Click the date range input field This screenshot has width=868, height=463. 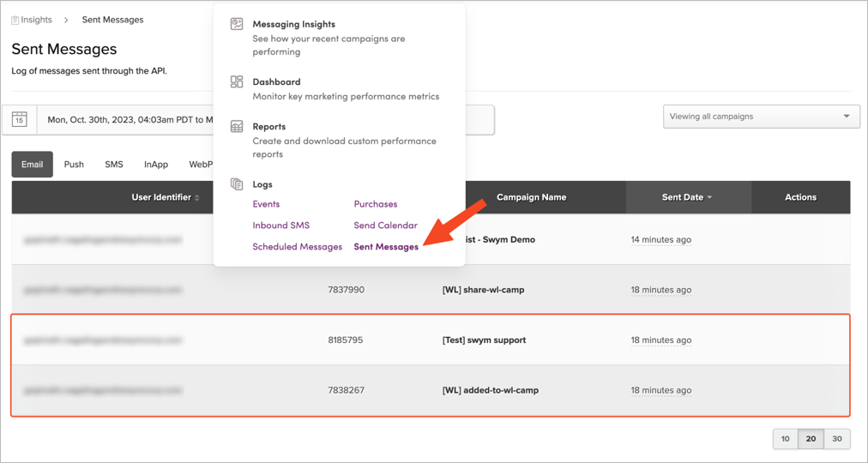[266, 119]
